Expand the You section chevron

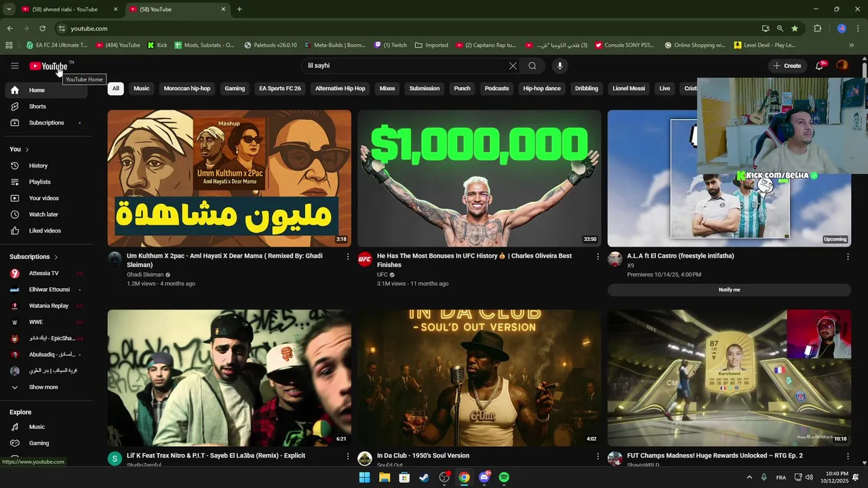pos(27,149)
